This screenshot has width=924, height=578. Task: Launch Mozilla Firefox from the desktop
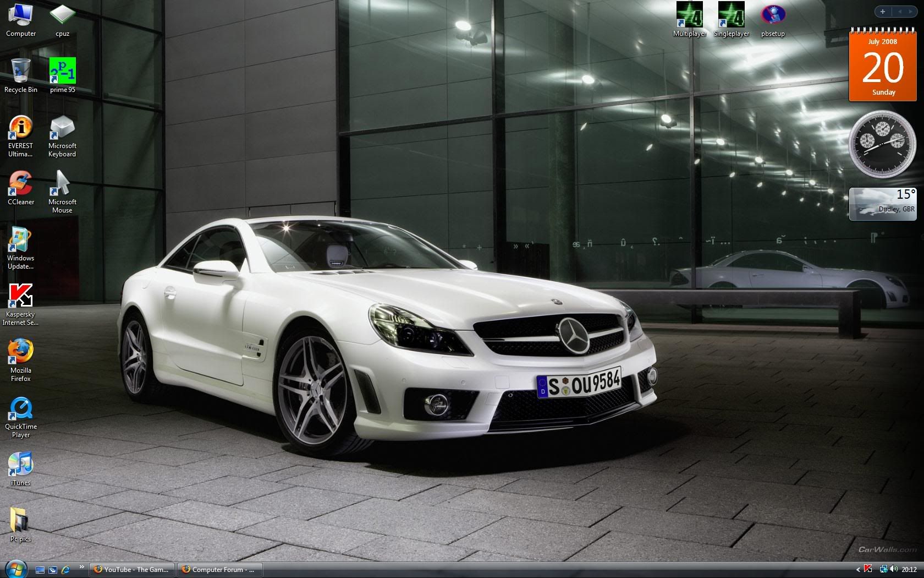click(20, 361)
